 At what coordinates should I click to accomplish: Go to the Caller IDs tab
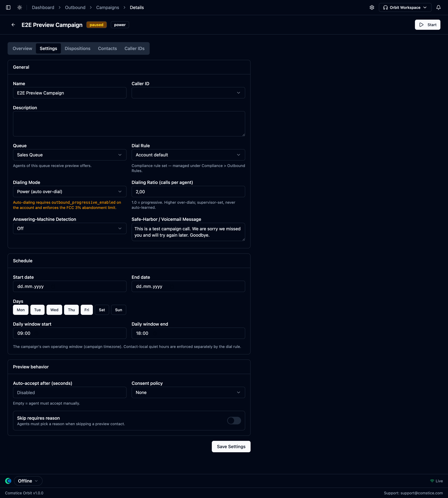pos(134,49)
